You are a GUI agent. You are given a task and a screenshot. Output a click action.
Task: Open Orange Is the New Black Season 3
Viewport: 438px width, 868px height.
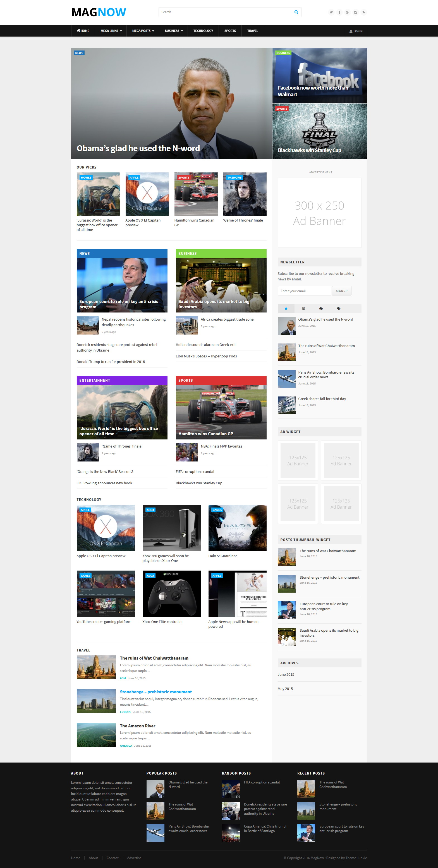[x=105, y=472]
